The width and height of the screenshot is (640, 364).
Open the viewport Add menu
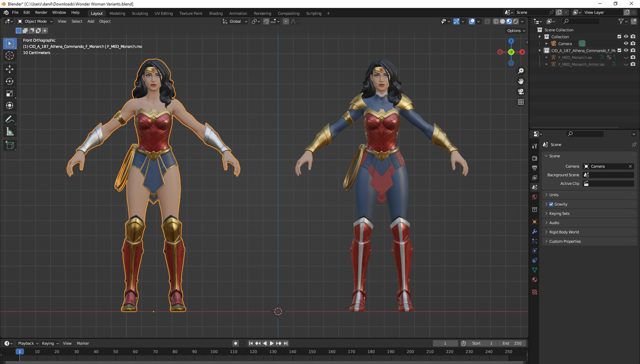[91, 21]
